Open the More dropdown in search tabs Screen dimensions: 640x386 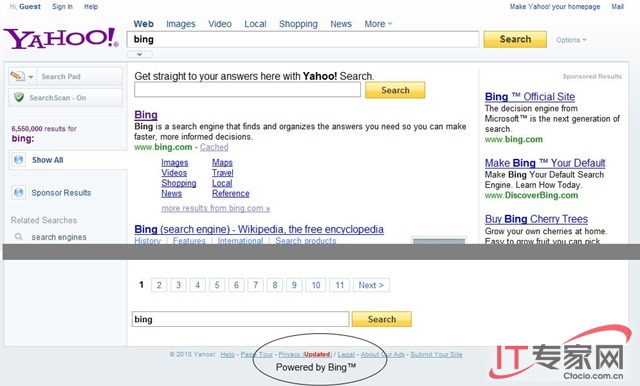(378, 24)
